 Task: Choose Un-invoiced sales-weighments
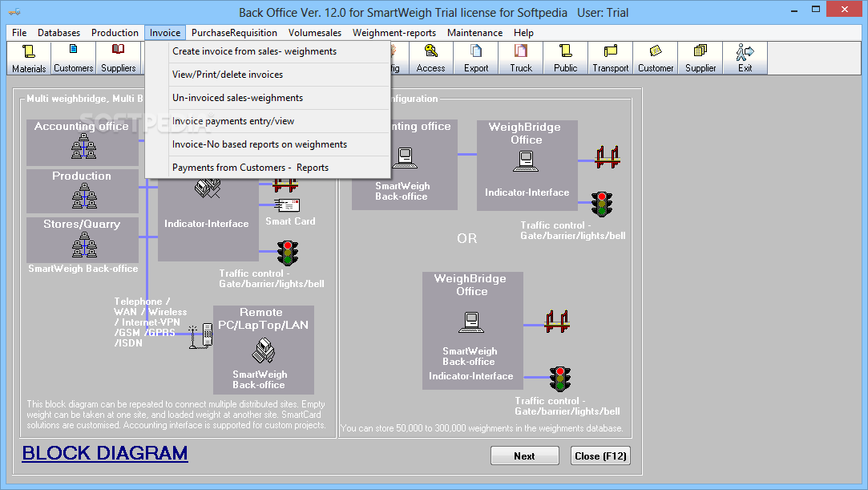268,98
